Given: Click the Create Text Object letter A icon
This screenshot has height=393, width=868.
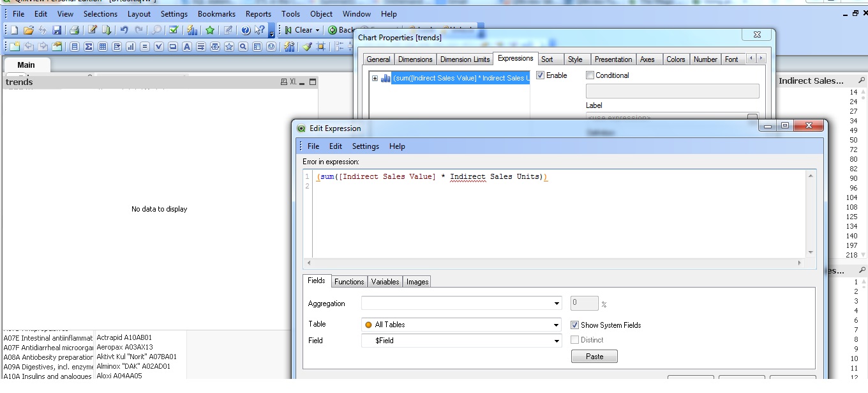Looking at the screenshot, I should pyautogui.click(x=187, y=47).
